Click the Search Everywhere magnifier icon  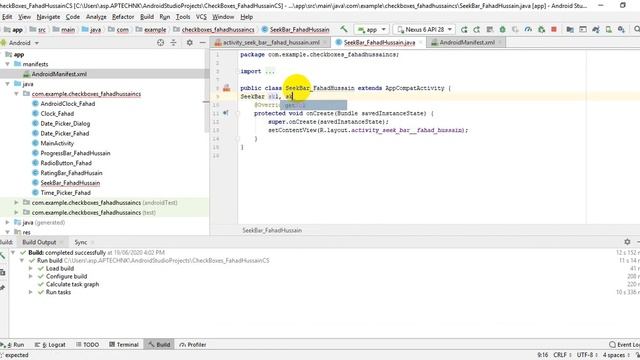pos(636,29)
